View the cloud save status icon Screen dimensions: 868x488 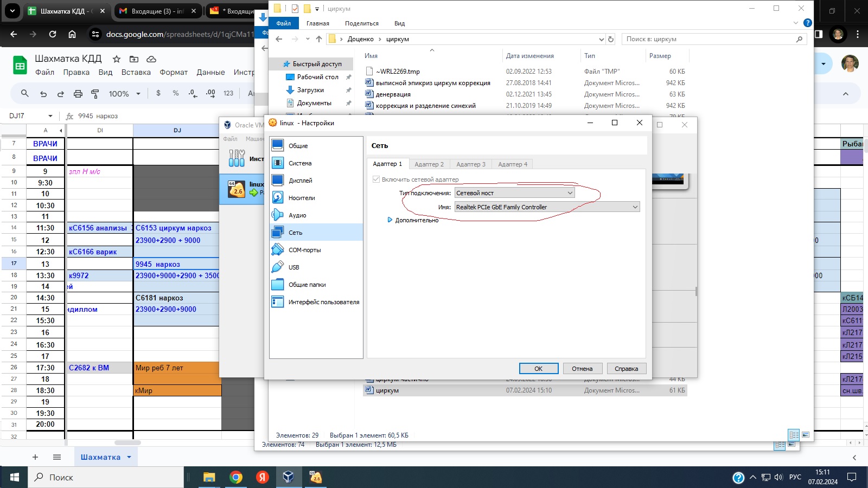[151, 59]
